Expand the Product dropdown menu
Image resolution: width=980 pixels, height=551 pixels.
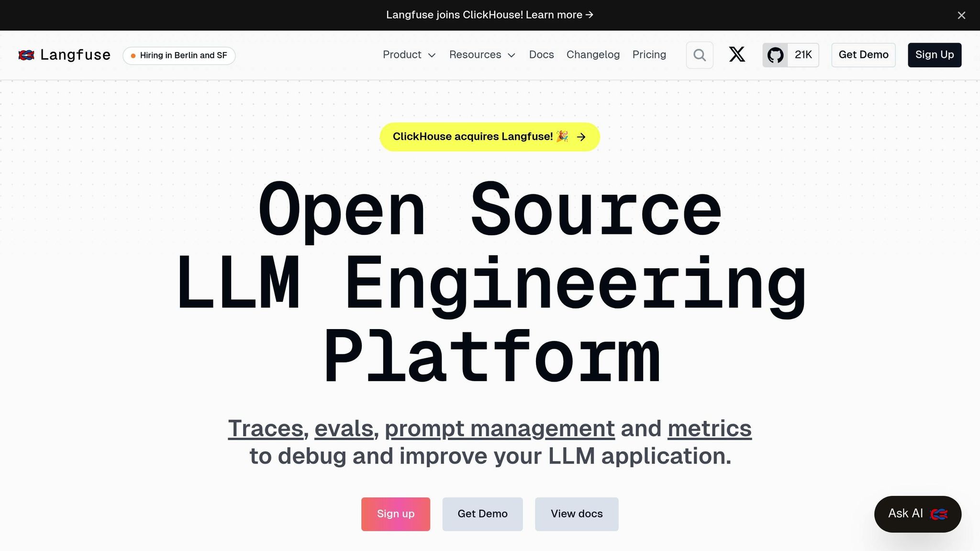[x=409, y=55]
